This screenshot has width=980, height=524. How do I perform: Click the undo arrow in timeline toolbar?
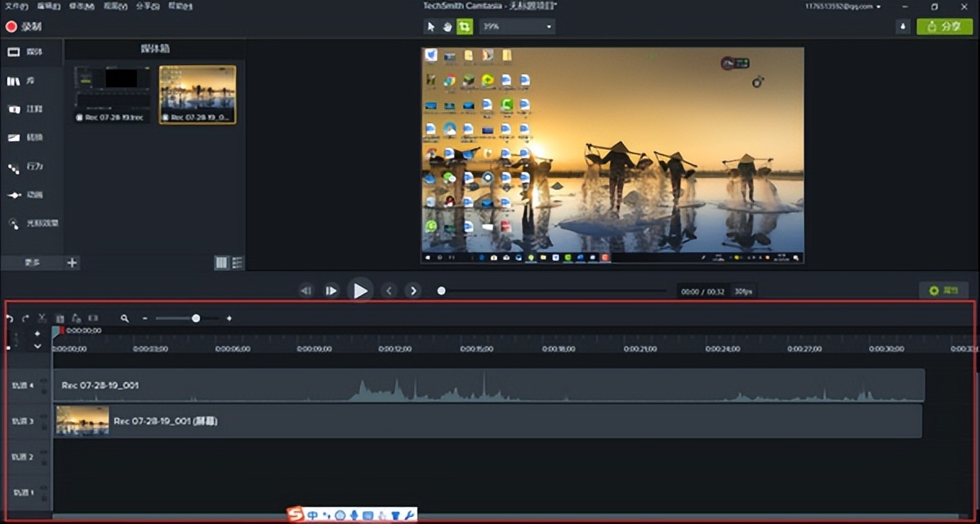10,318
